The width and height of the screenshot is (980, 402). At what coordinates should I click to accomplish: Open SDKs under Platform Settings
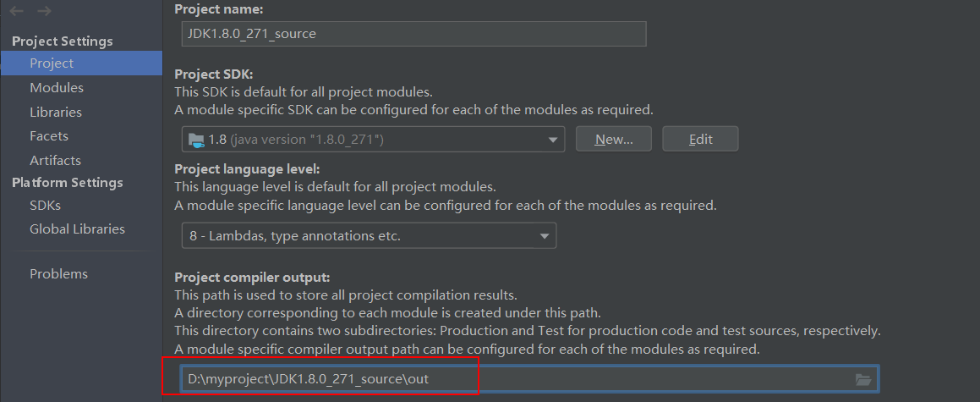click(45, 205)
